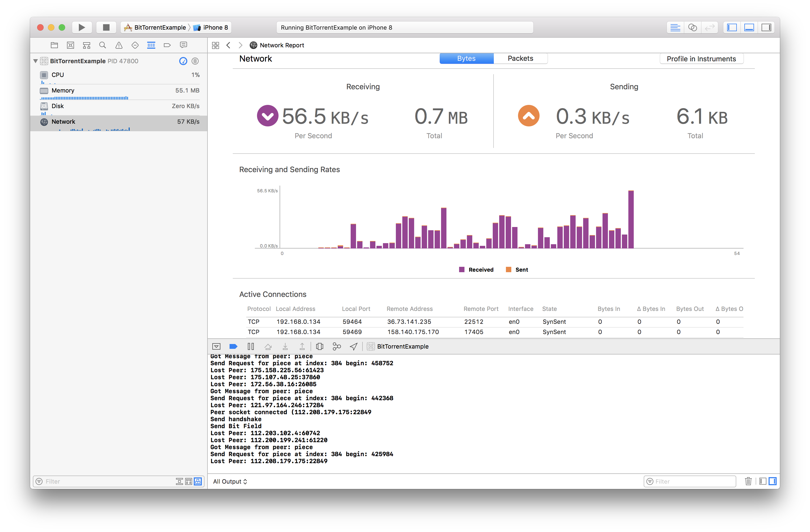Viewport: 810px width, 532px height.
Task: Collapse the BitTorrentExample process disclosure triangle
Action: [x=36, y=61]
